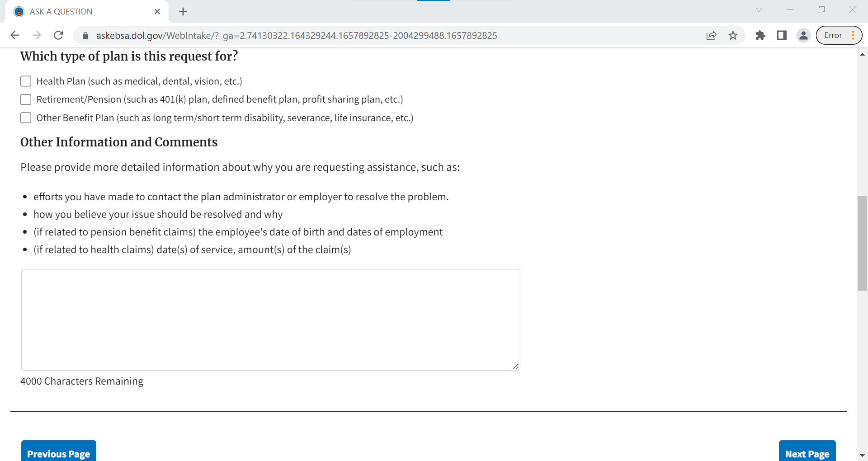868x461 pixels.
Task: Open the profile avatar menu
Action: (803, 35)
